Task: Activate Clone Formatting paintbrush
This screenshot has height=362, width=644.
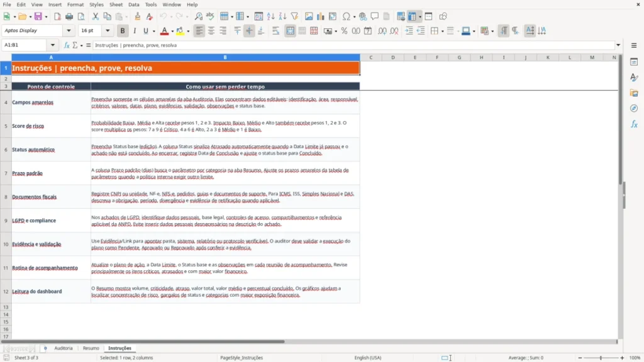Action: tap(138, 16)
